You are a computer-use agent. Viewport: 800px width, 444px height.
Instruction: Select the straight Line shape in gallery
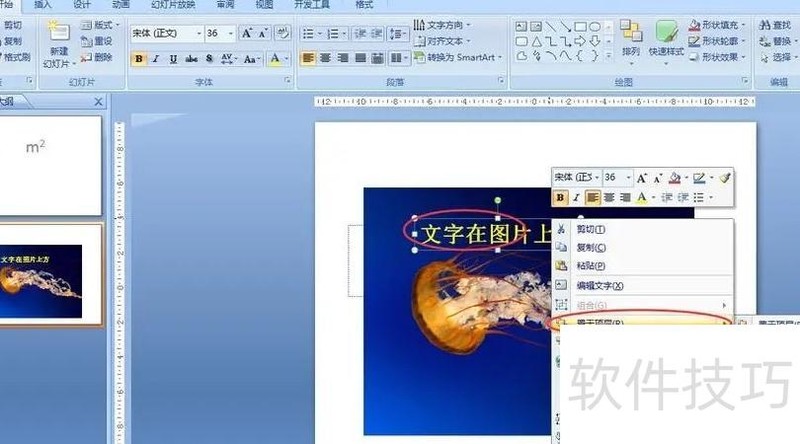[551, 27]
